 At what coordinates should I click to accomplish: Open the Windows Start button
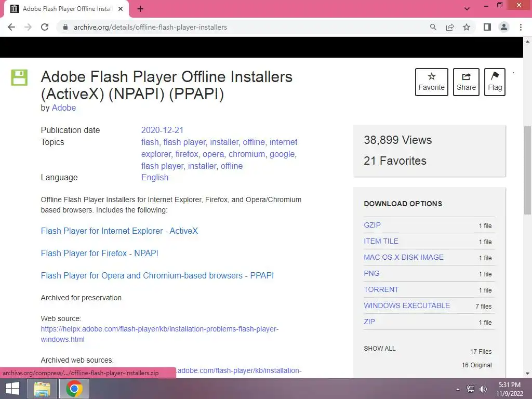(x=12, y=389)
